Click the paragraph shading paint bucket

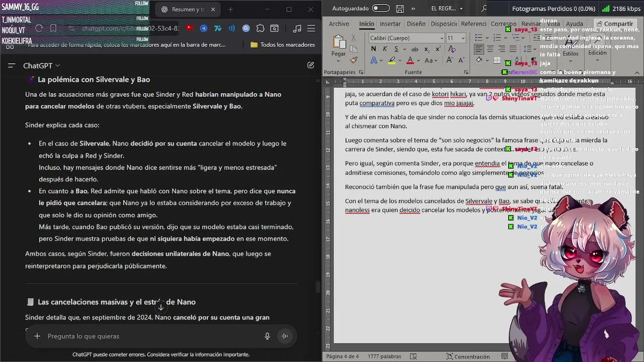(x=479, y=60)
